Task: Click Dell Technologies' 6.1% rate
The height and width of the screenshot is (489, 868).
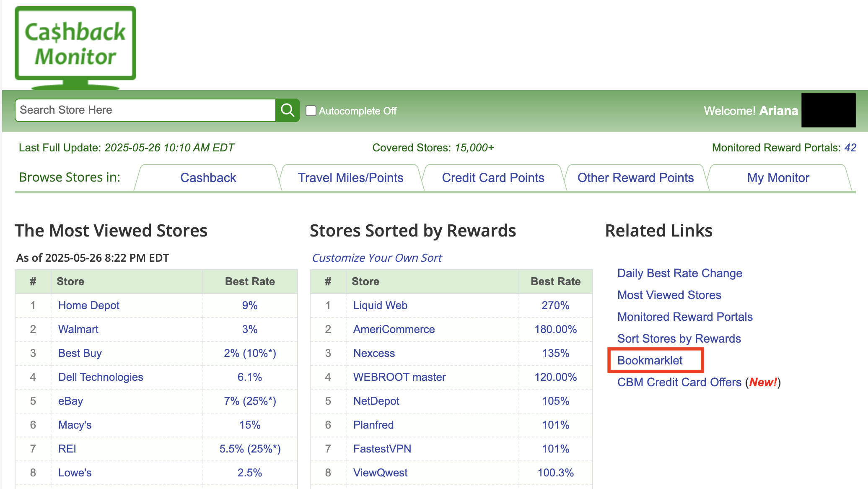Action: (250, 377)
